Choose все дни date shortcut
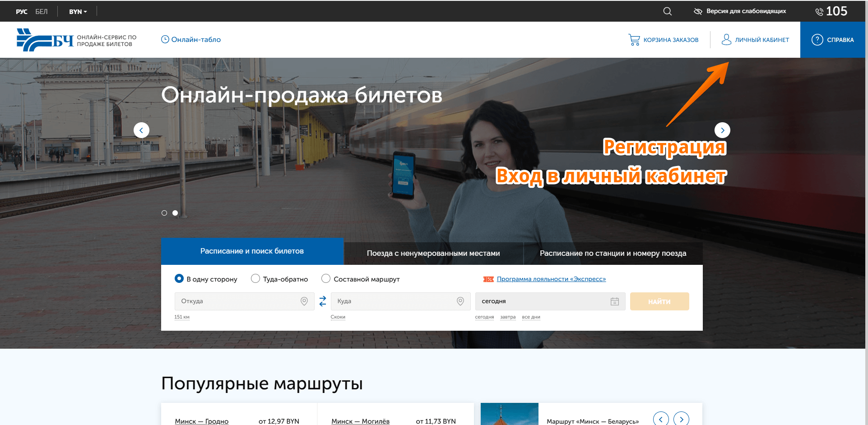868x425 pixels. coord(531,317)
